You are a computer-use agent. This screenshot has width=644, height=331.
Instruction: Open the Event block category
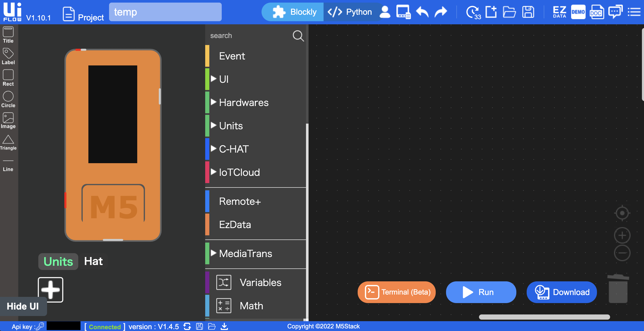click(x=232, y=56)
